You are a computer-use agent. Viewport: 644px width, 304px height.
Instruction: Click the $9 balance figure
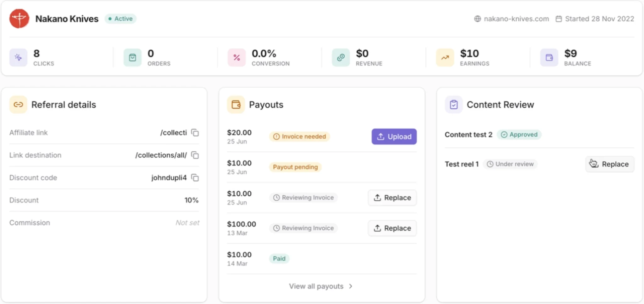570,53
